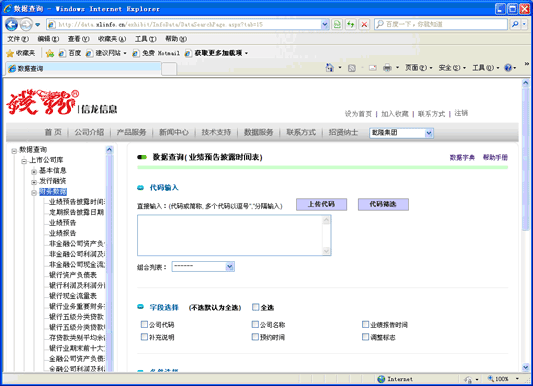Click the 上传代码 button
The width and height of the screenshot is (533, 386).
[x=321, y=204]
